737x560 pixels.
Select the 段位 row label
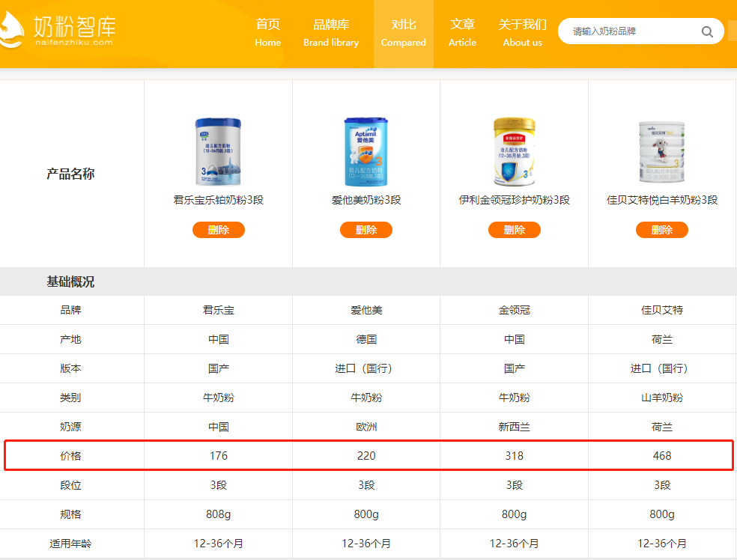(x=70, y=485)
